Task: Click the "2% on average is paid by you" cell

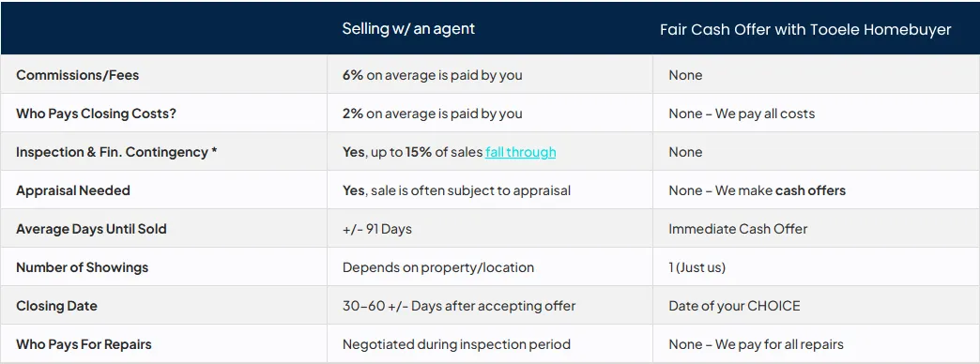Action: 432,114
